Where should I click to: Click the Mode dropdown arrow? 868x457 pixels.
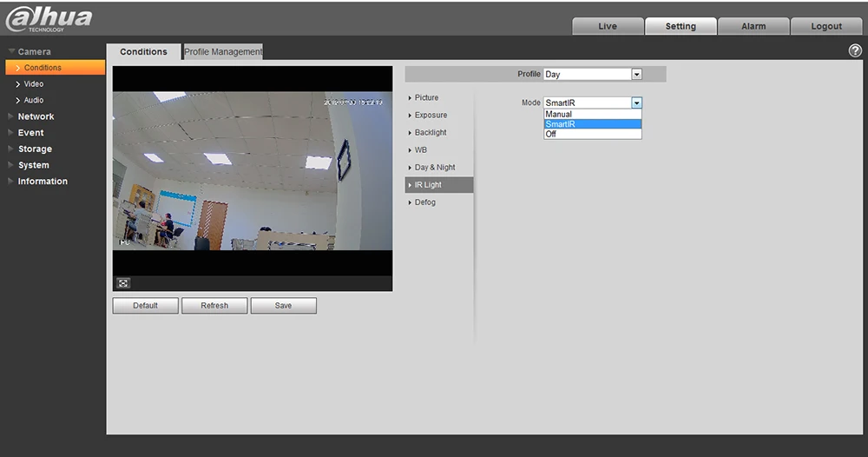tap(636, 103)
